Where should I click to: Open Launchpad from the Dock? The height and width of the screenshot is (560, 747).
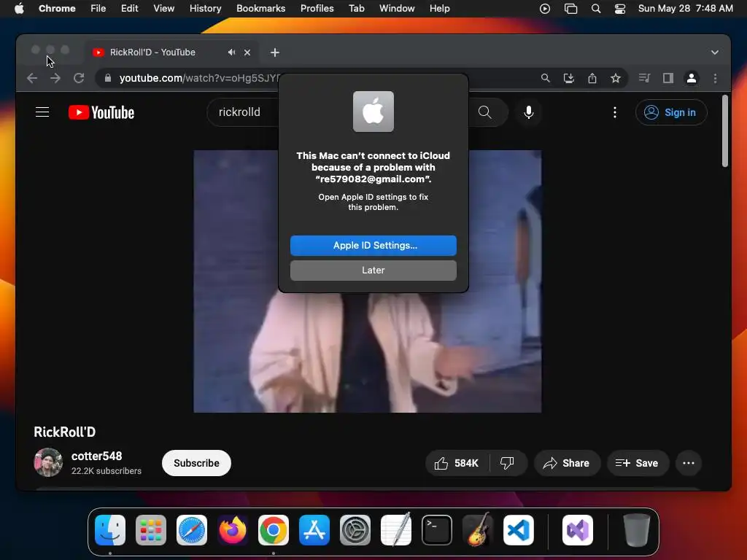tap(151, 530)
